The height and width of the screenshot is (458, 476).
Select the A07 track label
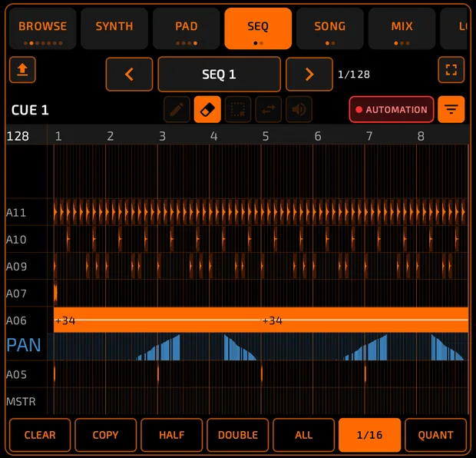[16, 294]
